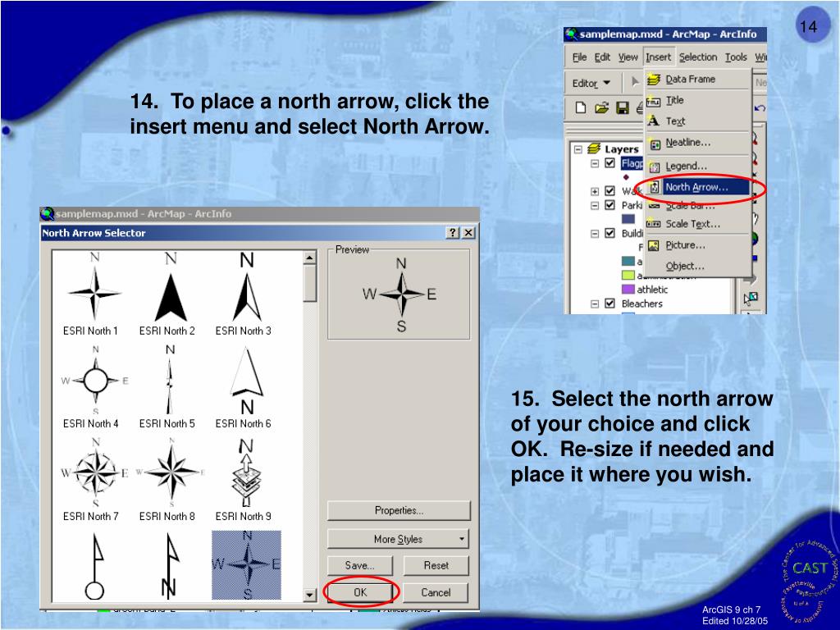Screen dimensions: 840x630
Task: Select the Bleachers layer name
Action: click(x=641, y=304)
